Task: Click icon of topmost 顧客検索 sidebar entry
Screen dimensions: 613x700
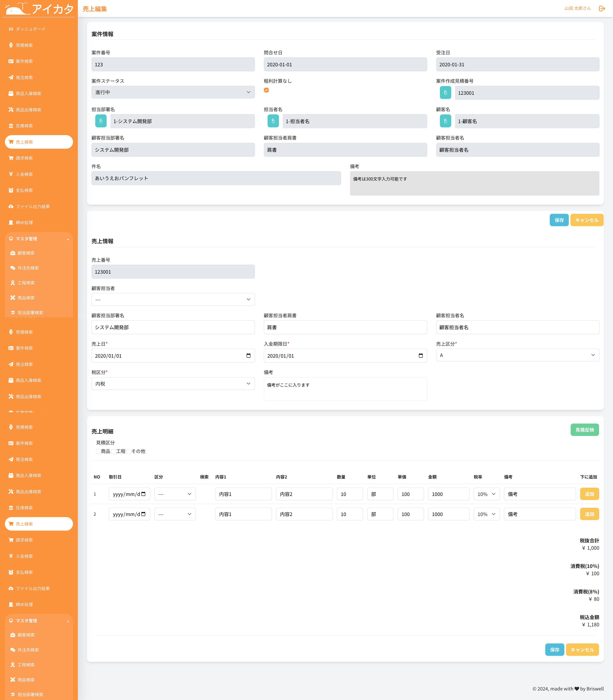Action: pyautogui.click(x=13, y=253)
